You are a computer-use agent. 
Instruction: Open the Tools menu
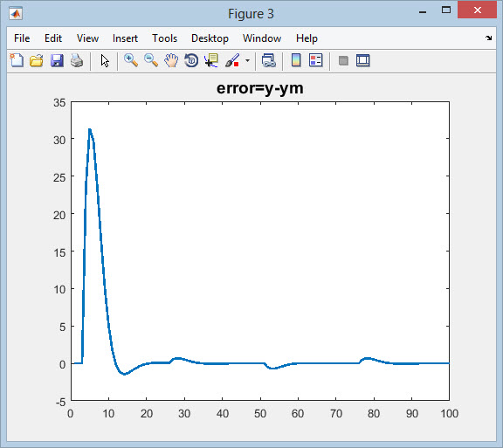(164, 38)
